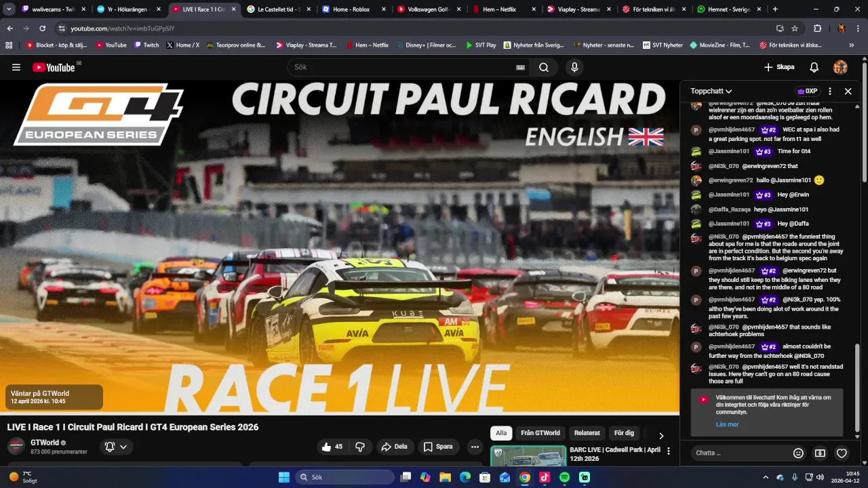Screen dimensions: 868x488
Task: Select the Från GTWorld filter chip
Action: tap(540, 433)
